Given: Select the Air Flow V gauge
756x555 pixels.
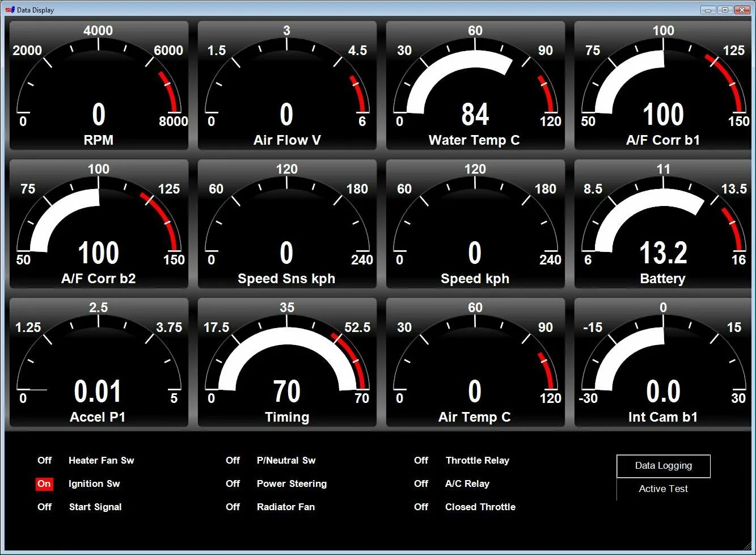Looking at the screenshot, I should click(287, 86).
